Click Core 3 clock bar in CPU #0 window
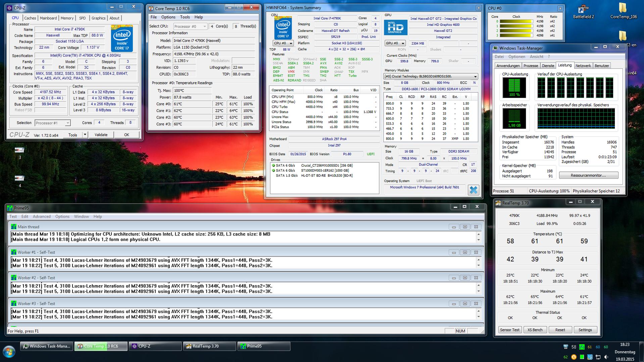Image resolution: width=644 pixels, height=362 pixels. [x=516, y=35]
